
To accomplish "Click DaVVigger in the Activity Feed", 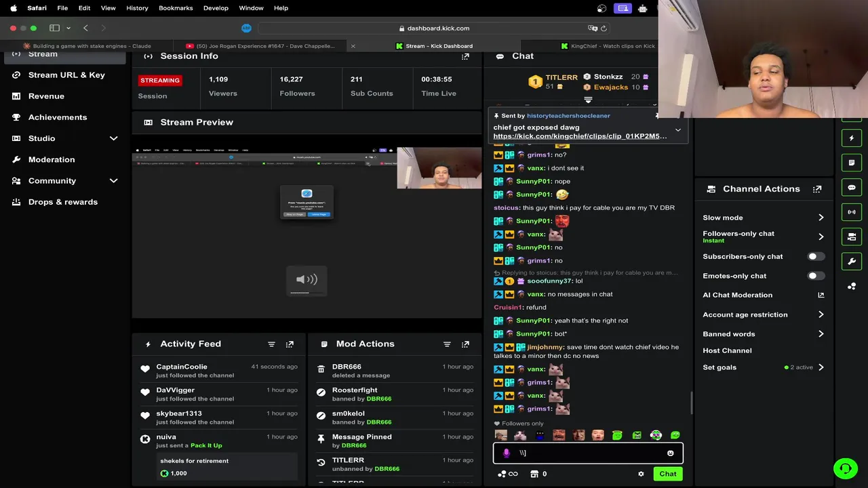I will tap(175, 390).
